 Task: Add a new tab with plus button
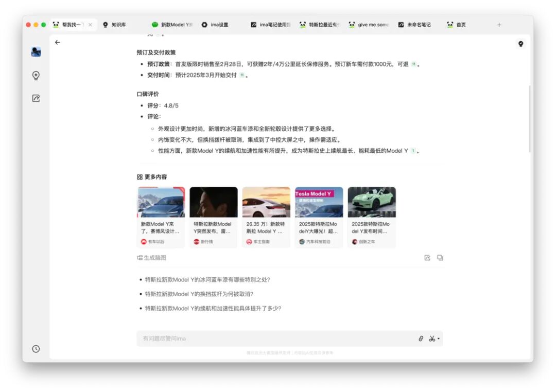(499, 25)
